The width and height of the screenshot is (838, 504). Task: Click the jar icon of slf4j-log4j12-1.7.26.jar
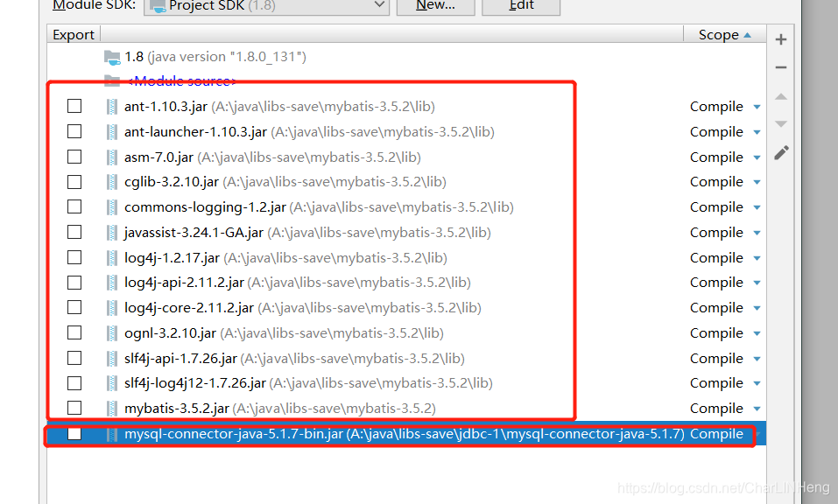pyautogui.click(x=112, y=383)
